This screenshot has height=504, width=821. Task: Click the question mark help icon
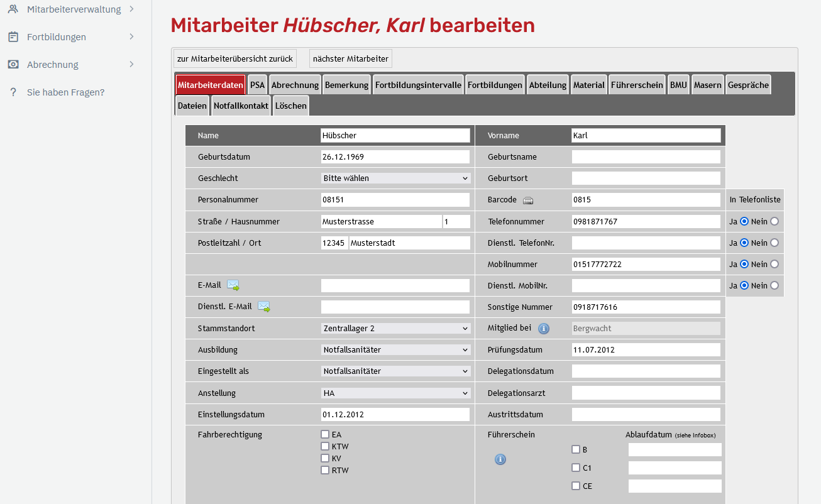pyautogui.click(x=13, y=92)
